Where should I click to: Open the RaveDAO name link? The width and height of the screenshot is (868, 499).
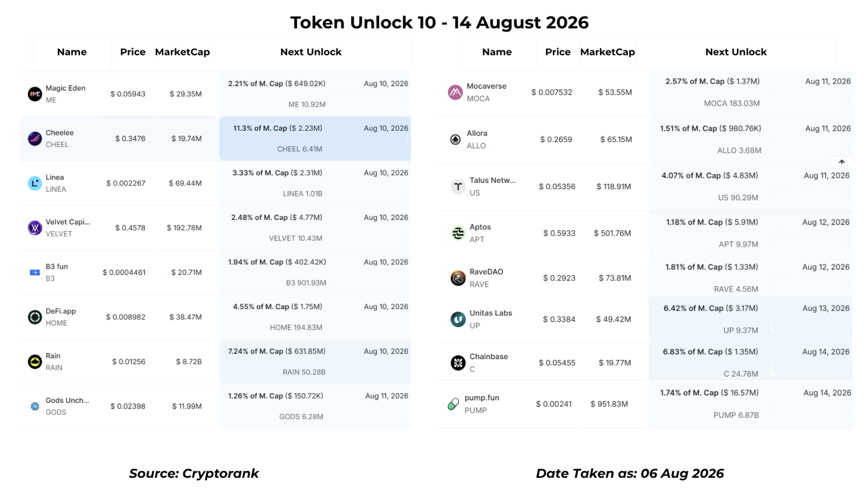click(486, 272)
